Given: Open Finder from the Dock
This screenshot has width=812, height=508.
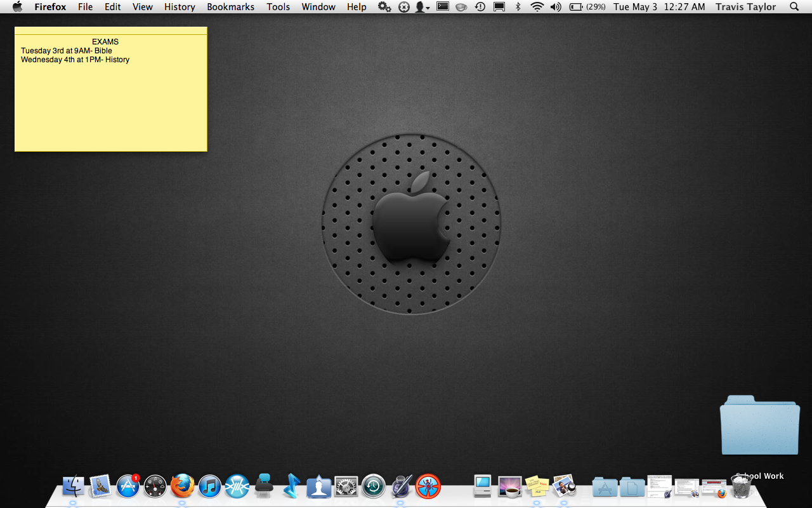Looking at the screenshot, I should point(74,486).
